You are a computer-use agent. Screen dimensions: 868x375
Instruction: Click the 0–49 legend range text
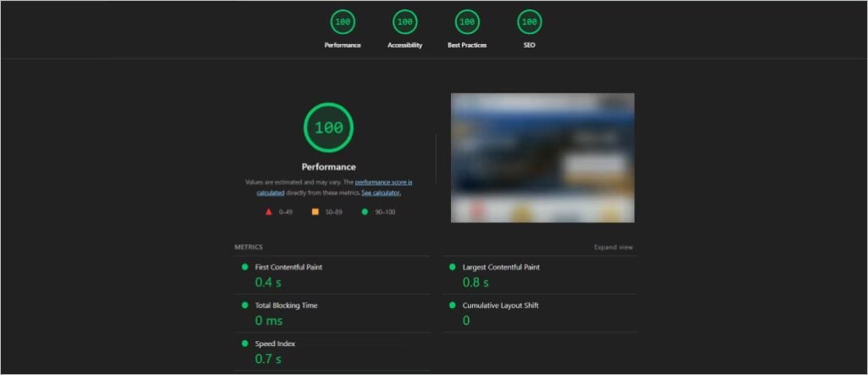[x=286, y=212]
